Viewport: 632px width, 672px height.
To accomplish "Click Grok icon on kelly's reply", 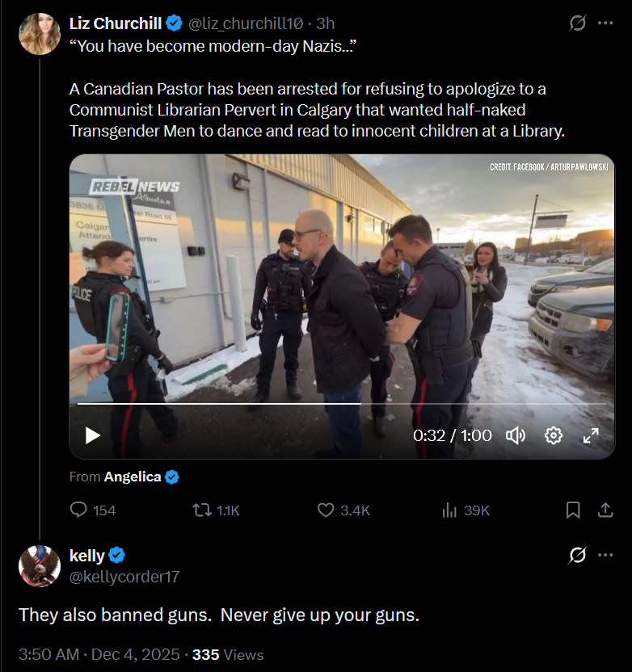I will click(577, 555).
